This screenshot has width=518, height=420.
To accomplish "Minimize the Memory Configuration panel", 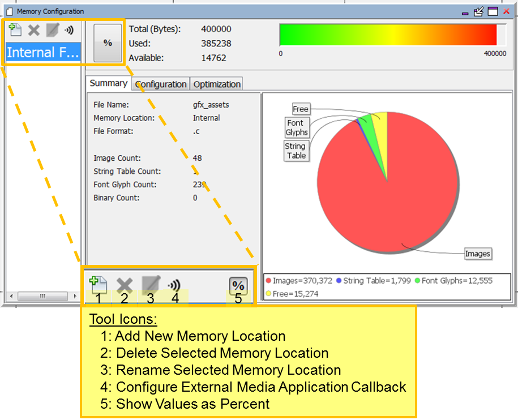I will (465, 12).
